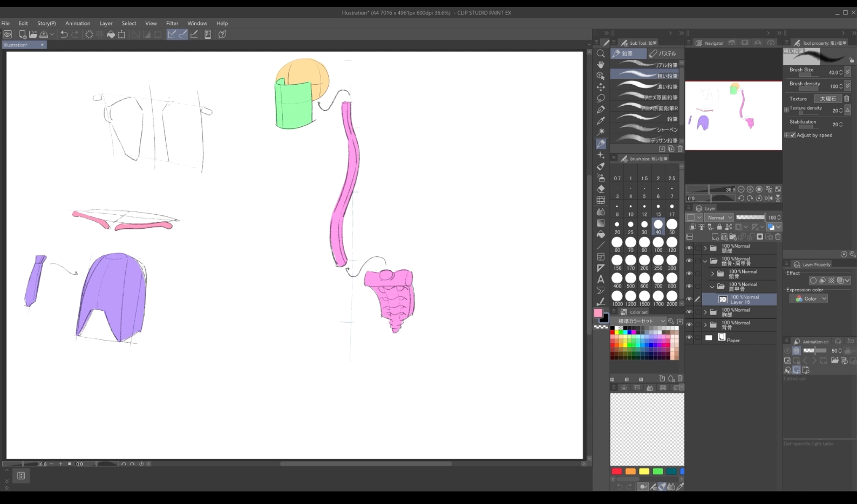
Task: Create a new raster layer
Action: (x=715, y=237)
